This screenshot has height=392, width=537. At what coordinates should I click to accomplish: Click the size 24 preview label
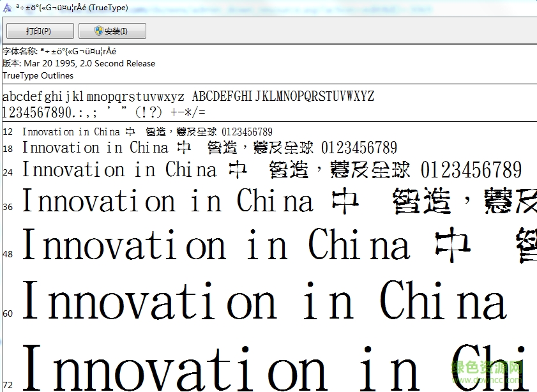point(7,170)
